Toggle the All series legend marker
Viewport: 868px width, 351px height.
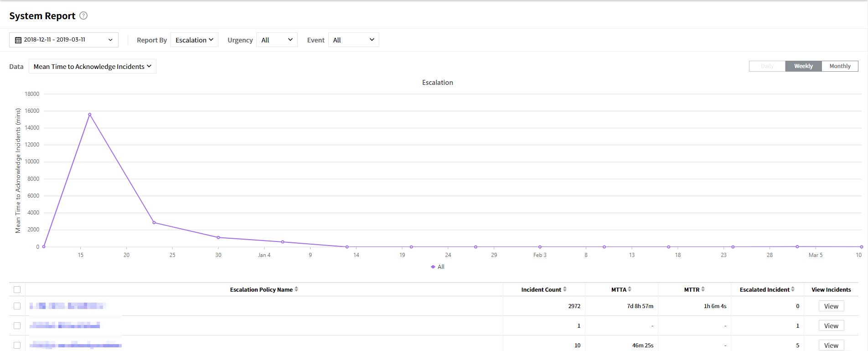coord(433,267)
